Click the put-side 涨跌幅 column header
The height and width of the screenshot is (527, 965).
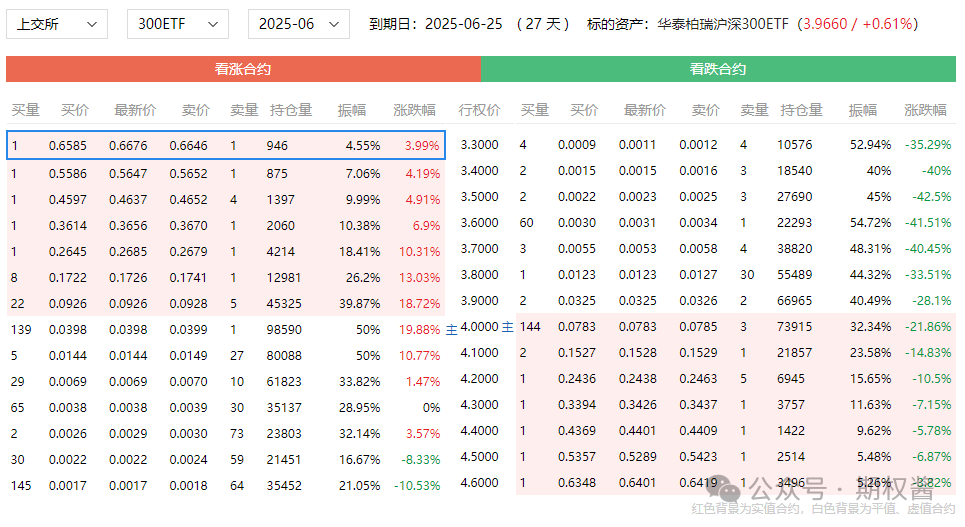pyautogui.click(x=925, y=110)
